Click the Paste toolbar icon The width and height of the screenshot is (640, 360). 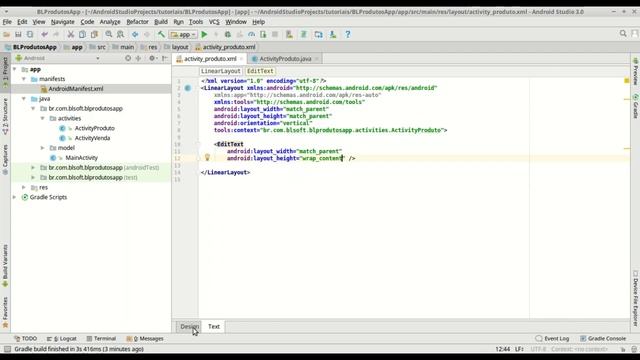tap(94, 35)
